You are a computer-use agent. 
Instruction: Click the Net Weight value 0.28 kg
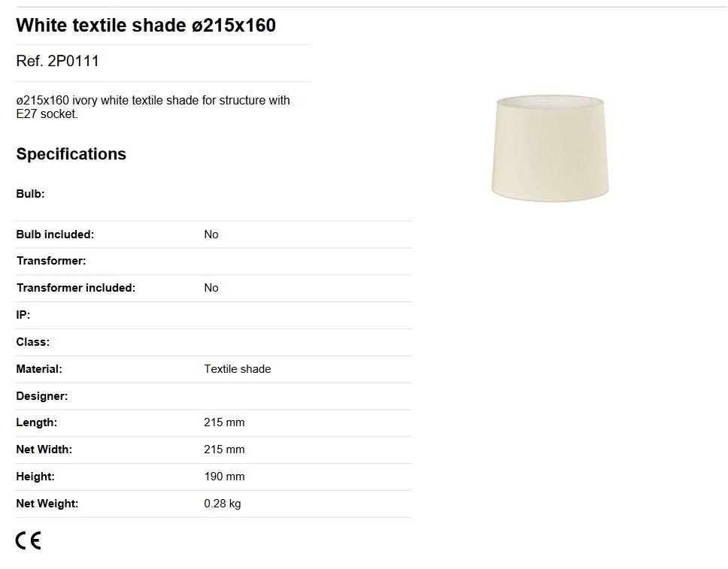point(223,504)
